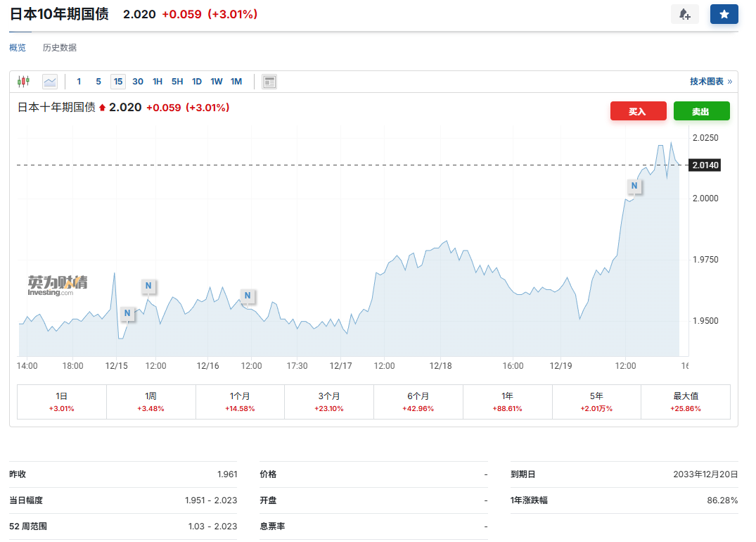This screenshot has height=542, width=756.
Task: Toggle the news display icon in toolbar
Action: pos(269,82)
